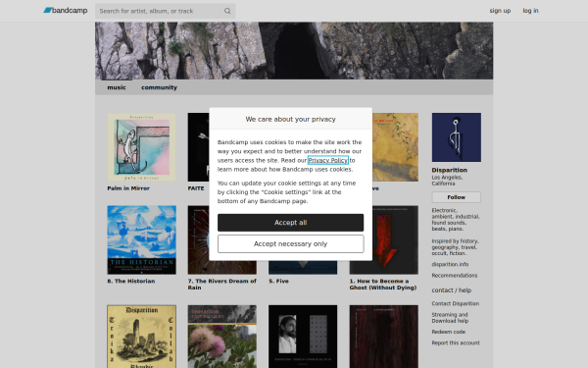The image size is (588, 368).
Task: Focus the artist, album, or track search field
Action: pyautogui.click(x=165, y=11)
